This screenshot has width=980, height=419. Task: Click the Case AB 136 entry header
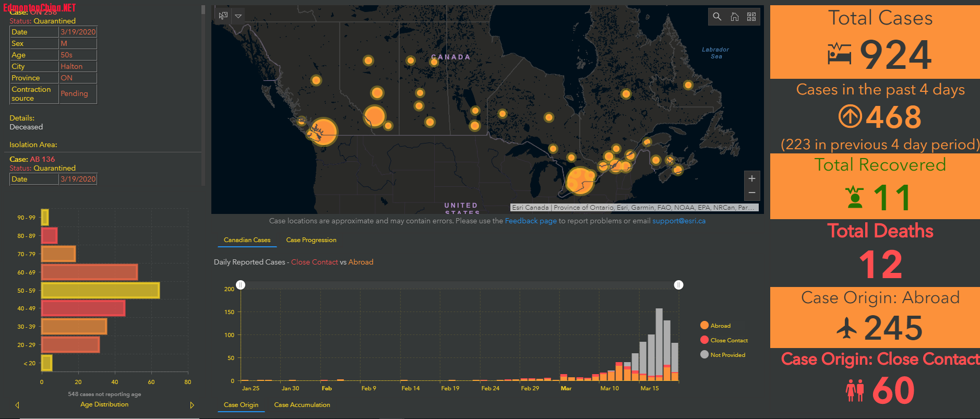[32, 159]
